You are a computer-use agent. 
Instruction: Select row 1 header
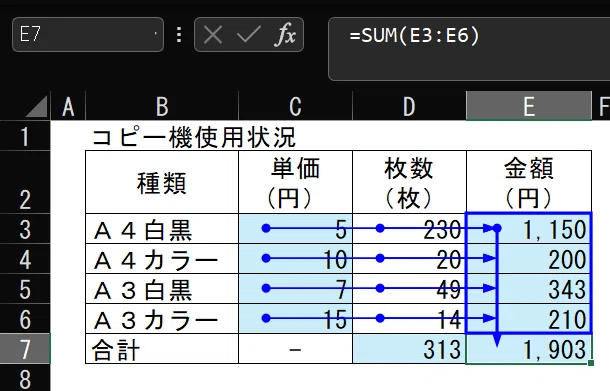pos(25,136)
